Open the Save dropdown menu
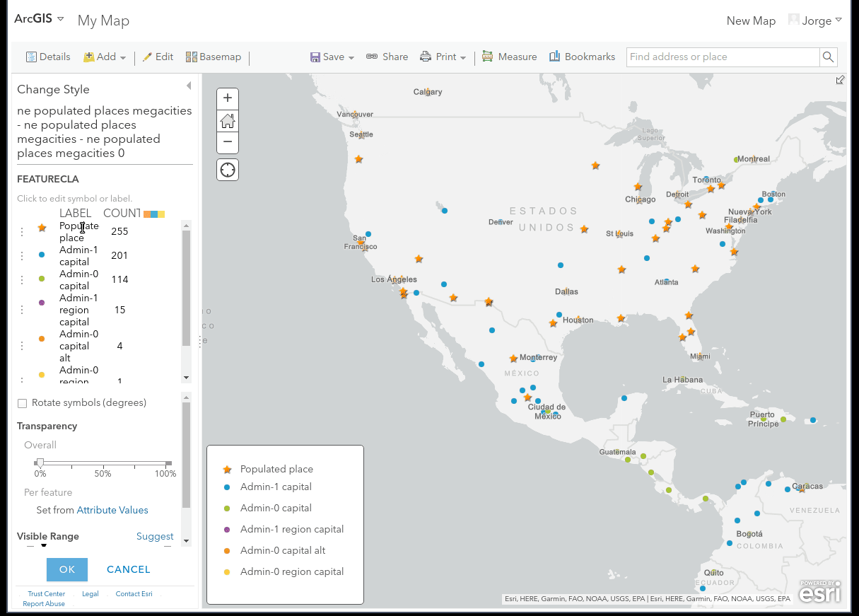 point(332,57)
